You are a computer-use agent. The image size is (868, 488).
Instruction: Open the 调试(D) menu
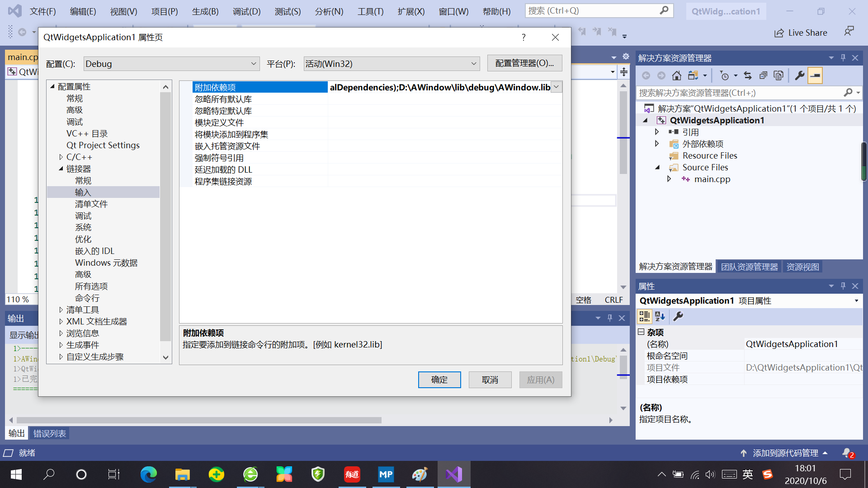[x=246, y=11]
